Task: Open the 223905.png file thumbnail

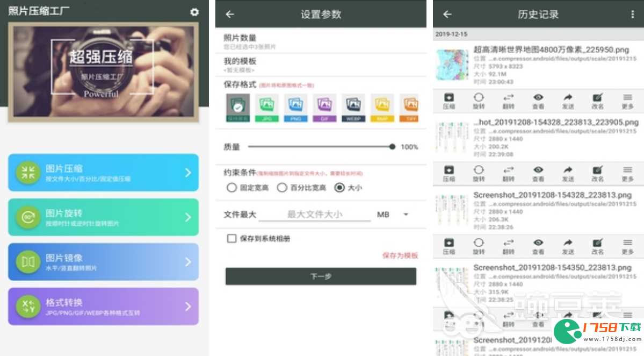Action: (x=452, y=137)
